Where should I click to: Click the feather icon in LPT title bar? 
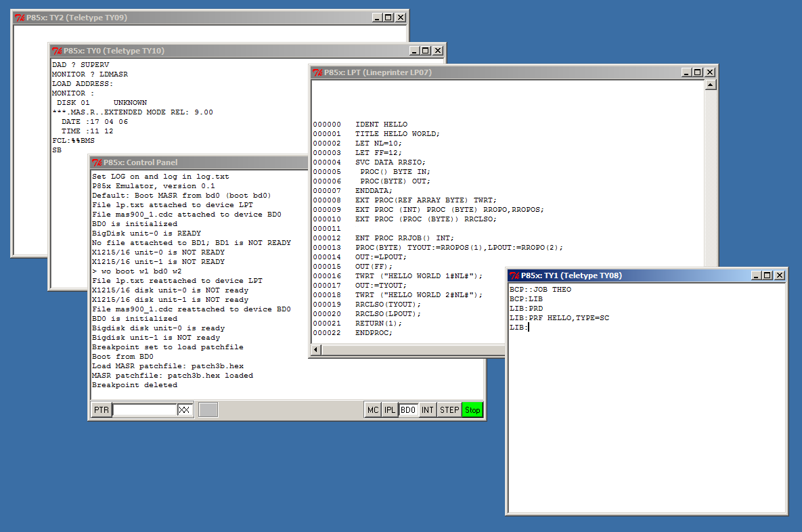pyautogui.click(x=317, y=72)
